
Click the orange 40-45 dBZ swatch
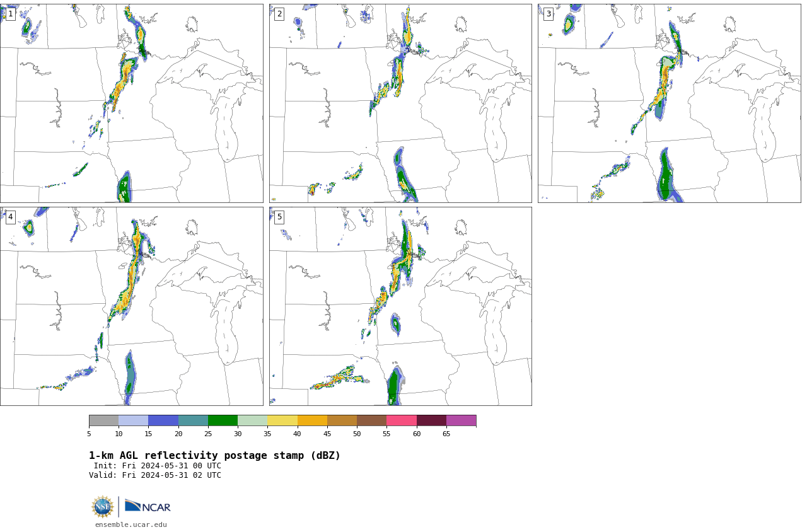(x=312, y=420)
